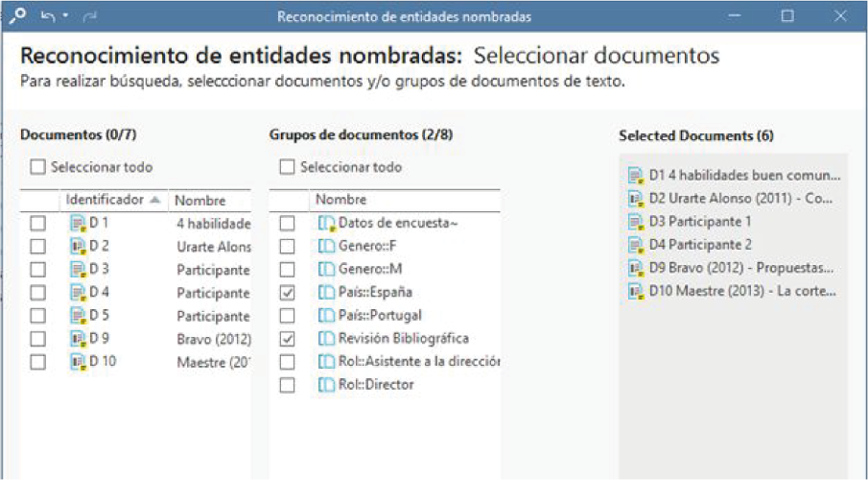Click the search magnifier icon in title bar
This screenshot has height=480, width=868.
point(16,15)
